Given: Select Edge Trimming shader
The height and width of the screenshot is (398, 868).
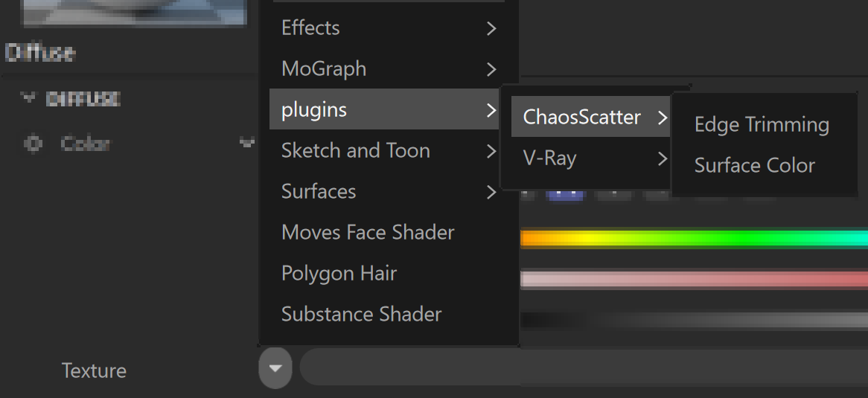Looking at the screenshot, I should [x=761, y=124].
